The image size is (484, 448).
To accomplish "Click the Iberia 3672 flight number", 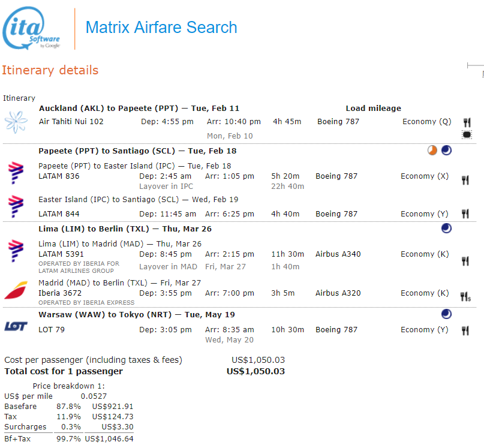I will click(60, 293).
